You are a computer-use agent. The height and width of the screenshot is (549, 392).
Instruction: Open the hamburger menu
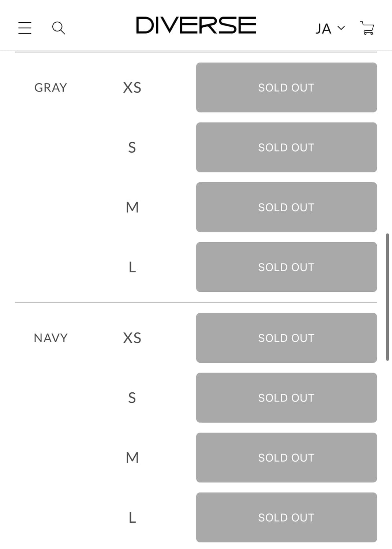(x=25, y=28)
